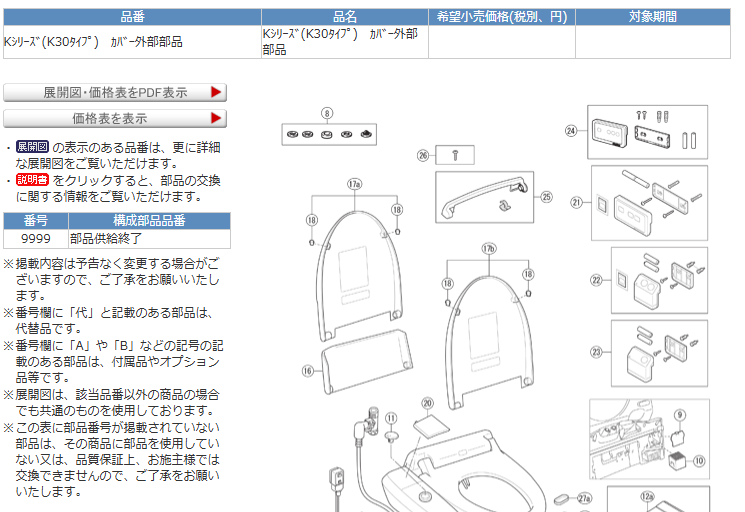Click part 26 screw callout label

point(424,155)
